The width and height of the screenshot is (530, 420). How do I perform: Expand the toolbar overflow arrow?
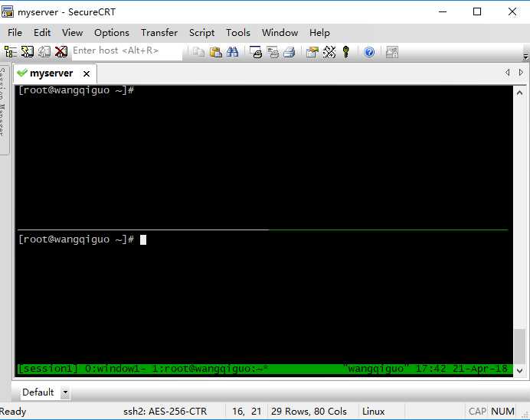(525, 57)
